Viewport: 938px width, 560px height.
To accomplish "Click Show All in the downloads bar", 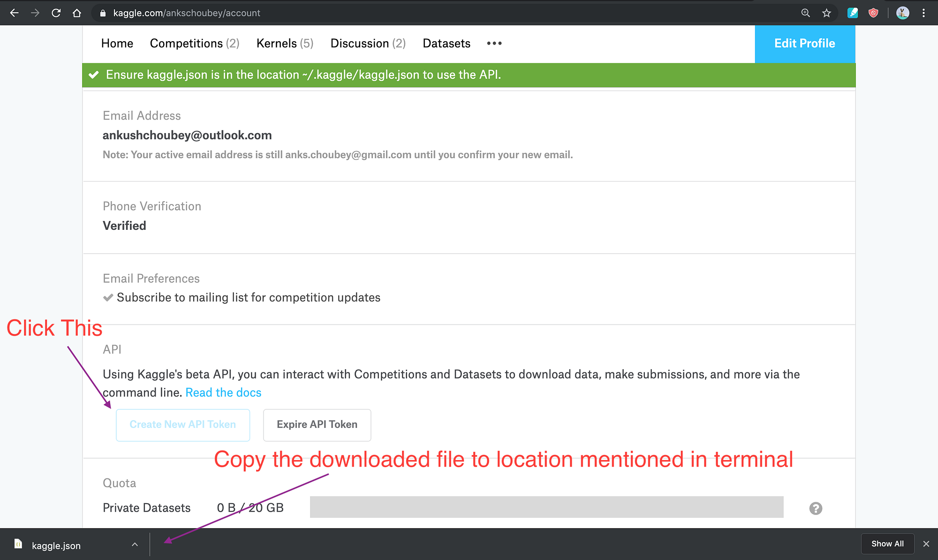I will tap(887, 544).
